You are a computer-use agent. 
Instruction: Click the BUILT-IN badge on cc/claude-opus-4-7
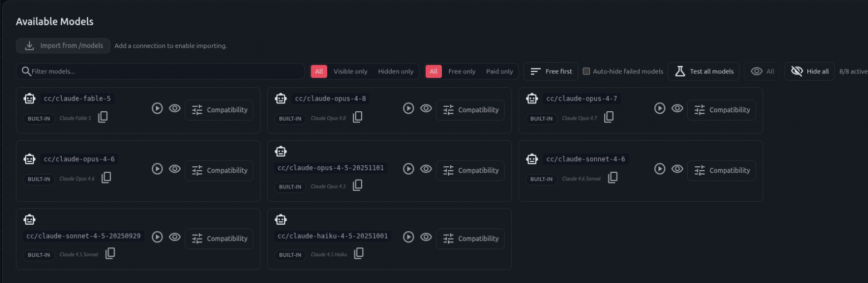tap(541, 118)
